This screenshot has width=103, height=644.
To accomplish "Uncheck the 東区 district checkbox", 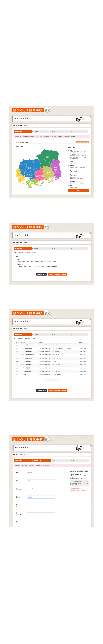I will coord(22,262).
